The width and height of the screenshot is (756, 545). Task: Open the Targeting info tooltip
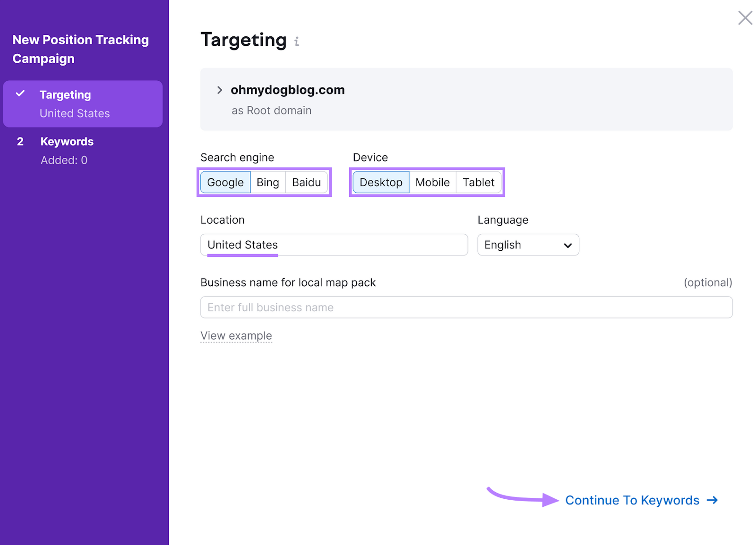[x=297, y=42]
